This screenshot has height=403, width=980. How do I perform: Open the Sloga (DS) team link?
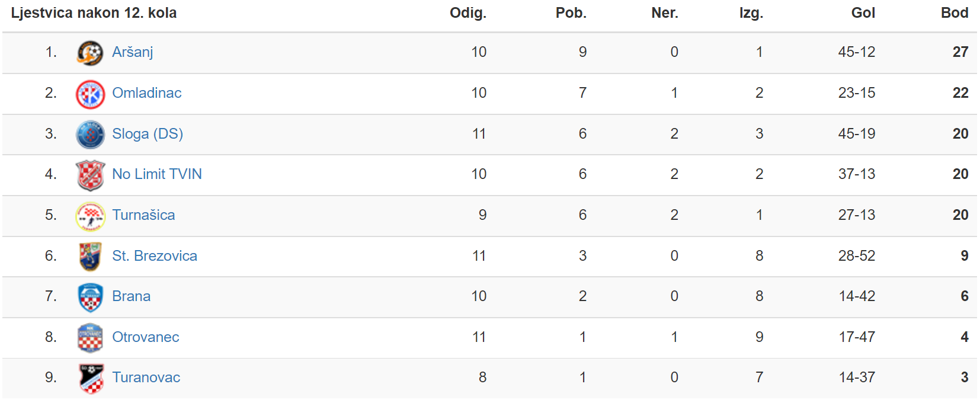(x=148, y=134)
